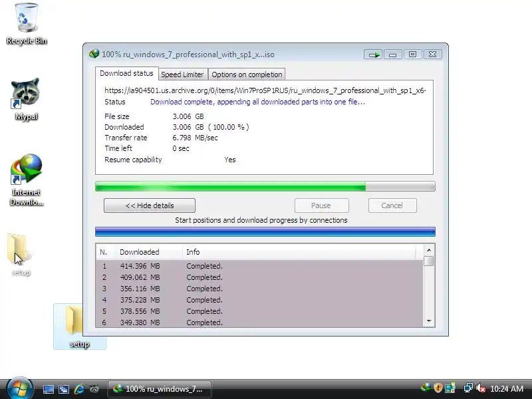The height and width of the screenshot is (399, 532).
Task: Select the highlighted setup folder on desktop
Action: [79, 327]
